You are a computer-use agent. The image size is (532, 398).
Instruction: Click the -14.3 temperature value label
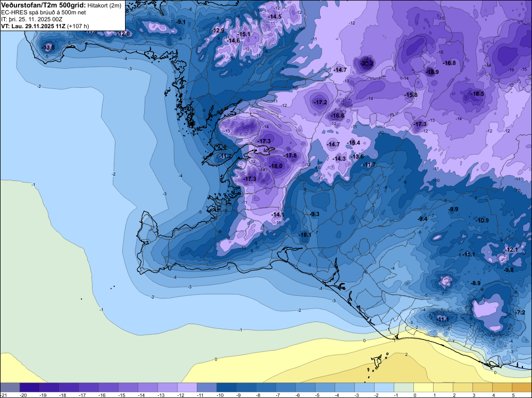339,159
